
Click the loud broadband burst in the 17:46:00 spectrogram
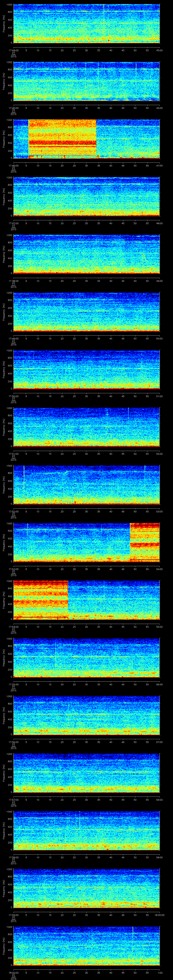pos(62,139)
